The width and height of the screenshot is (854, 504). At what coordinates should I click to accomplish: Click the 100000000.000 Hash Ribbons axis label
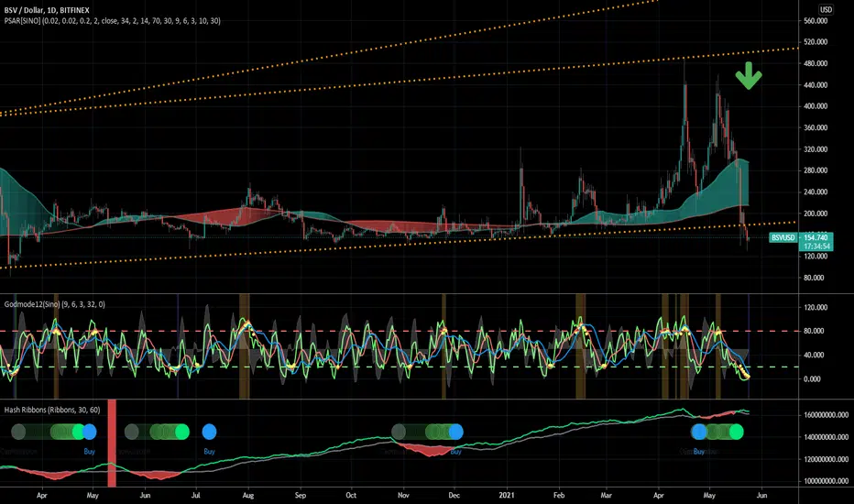click(826, 481)
